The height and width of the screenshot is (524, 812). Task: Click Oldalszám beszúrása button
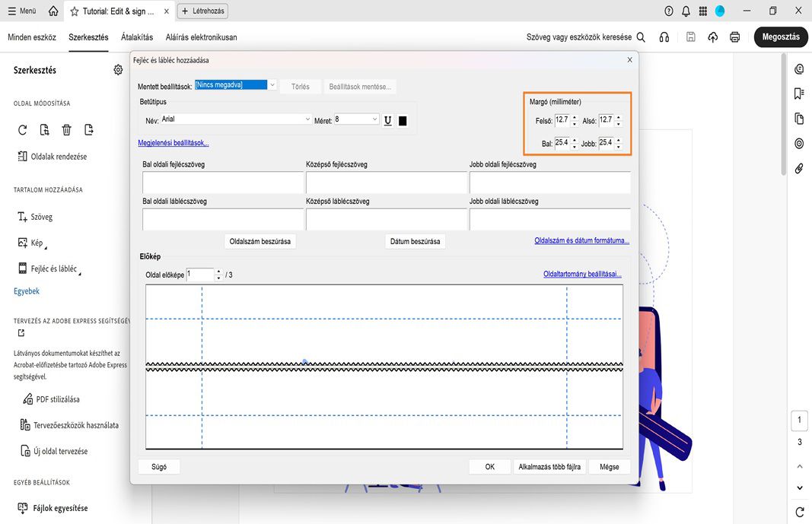point(260,242)
